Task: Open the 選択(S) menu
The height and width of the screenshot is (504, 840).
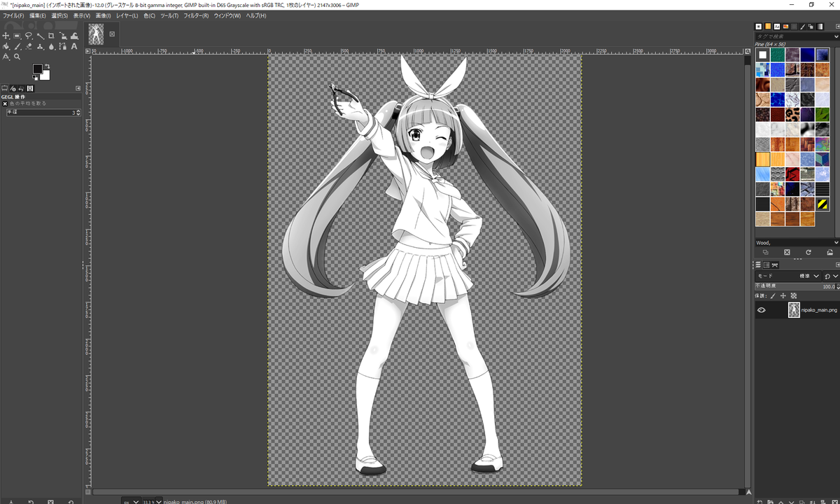Action: (x=59, y=15)
